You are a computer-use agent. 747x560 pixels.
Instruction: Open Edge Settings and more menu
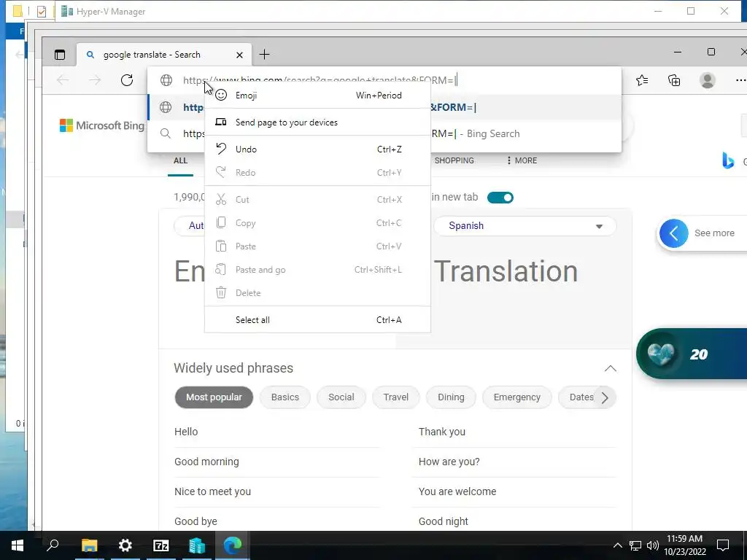pyautogui.click(x=741, y=80)
